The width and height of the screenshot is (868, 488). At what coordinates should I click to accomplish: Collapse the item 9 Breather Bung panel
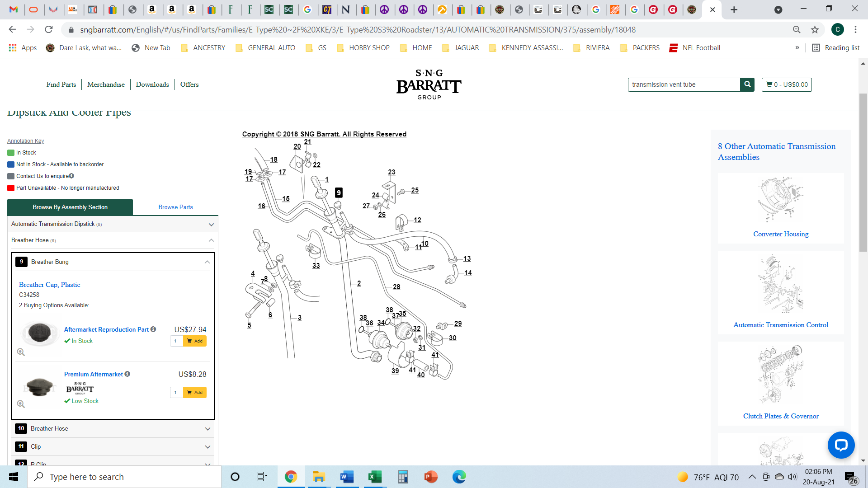point(113,262)
